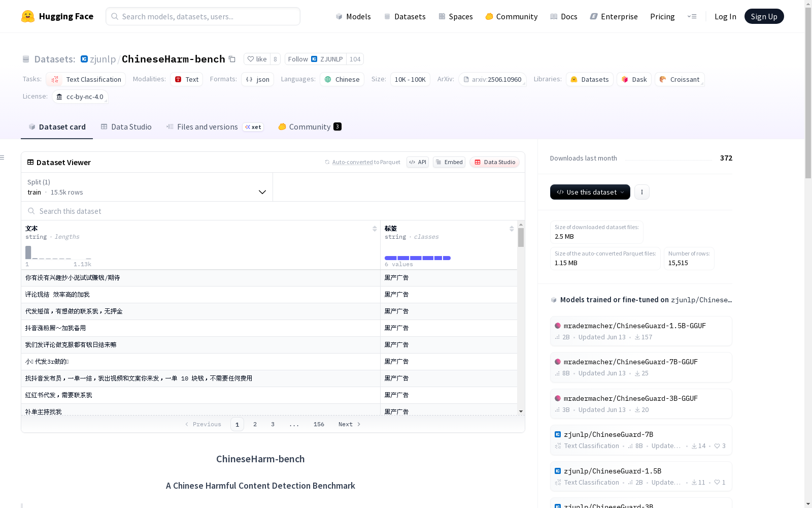Image resolution: width=812 pixels, height=508 pixels.
Task: Expand the Split train dropdown
Action: [147, 187]
